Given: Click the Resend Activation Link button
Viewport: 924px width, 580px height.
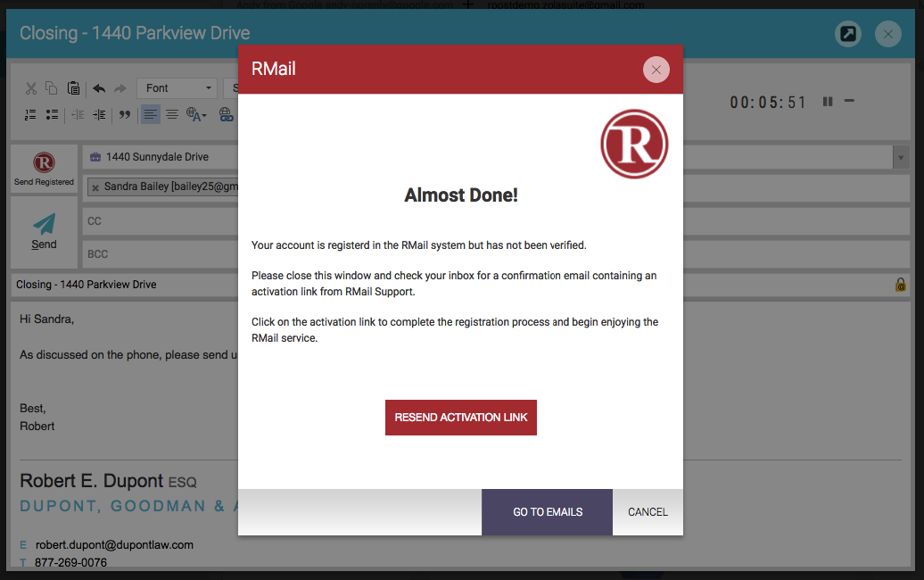Looking at the screenshot, I should tap(460, 417).
